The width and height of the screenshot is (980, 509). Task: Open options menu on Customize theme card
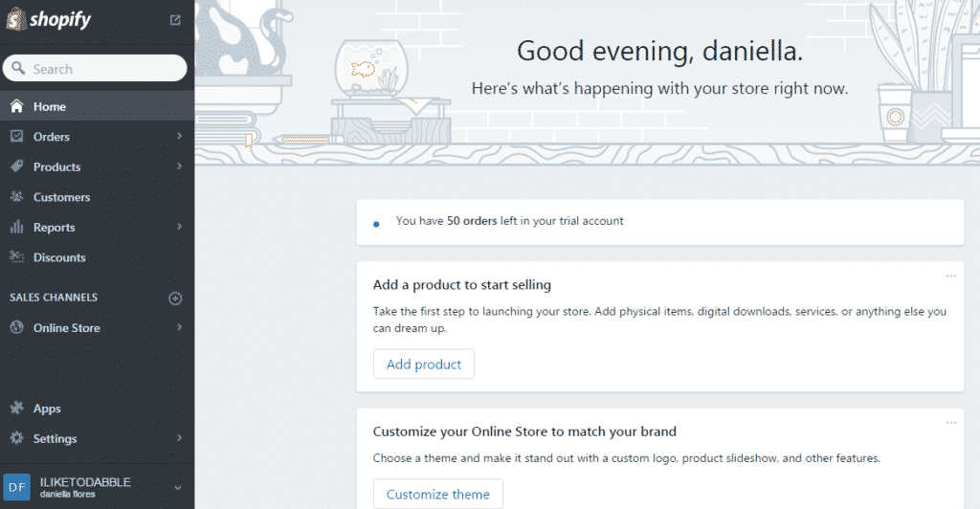click(951, 423)
